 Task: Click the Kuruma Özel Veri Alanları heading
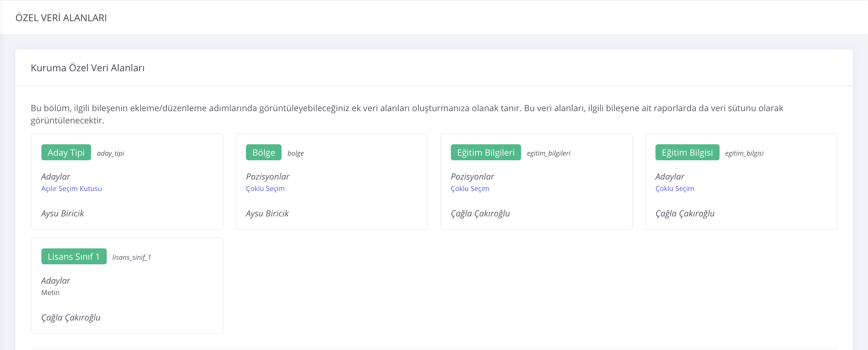(88, 68)
